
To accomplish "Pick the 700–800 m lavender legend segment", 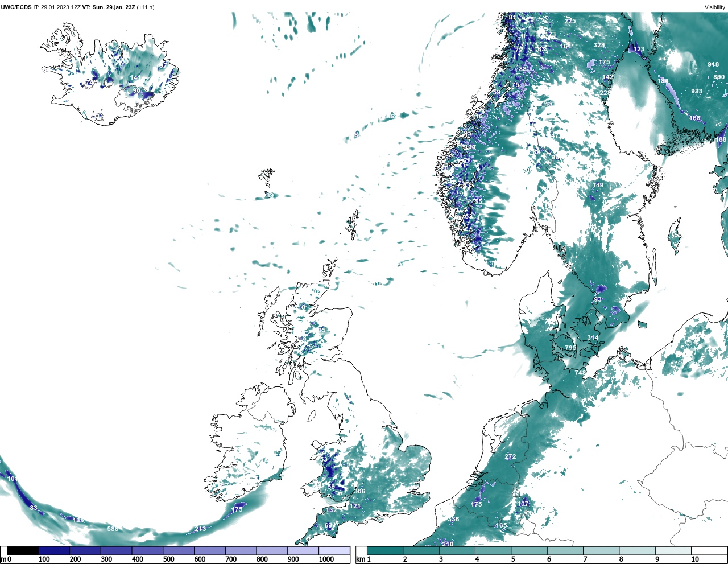I will click(241, 550).
